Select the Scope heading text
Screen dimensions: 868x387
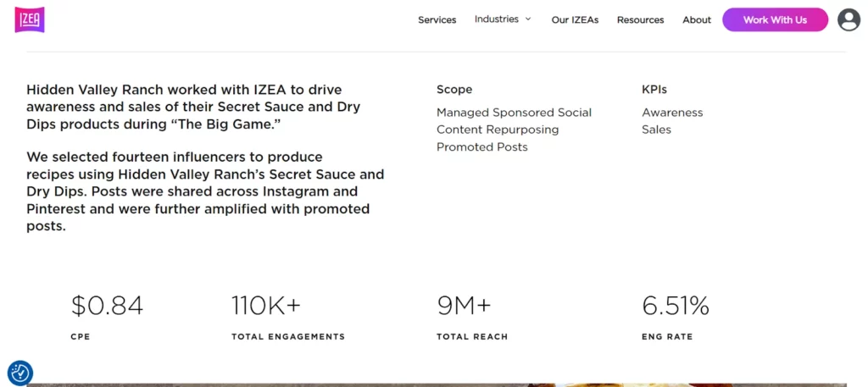[x=454, y=90]
